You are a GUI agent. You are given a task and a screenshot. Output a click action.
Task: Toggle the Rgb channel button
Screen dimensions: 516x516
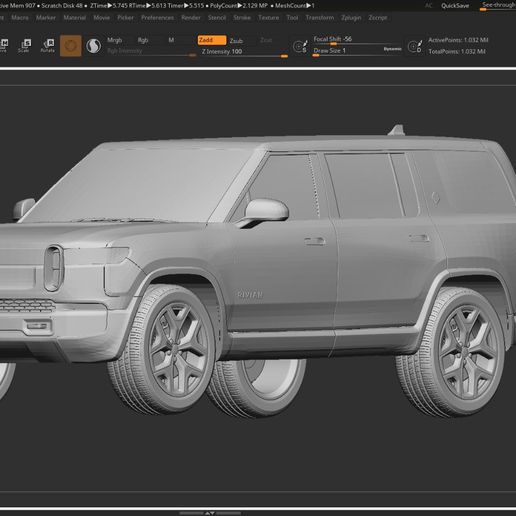143,40
